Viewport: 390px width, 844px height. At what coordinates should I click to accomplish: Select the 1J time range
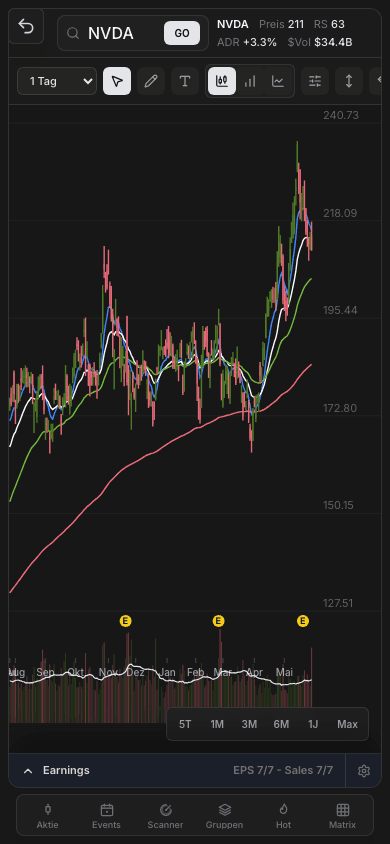(x=313, y=724)
